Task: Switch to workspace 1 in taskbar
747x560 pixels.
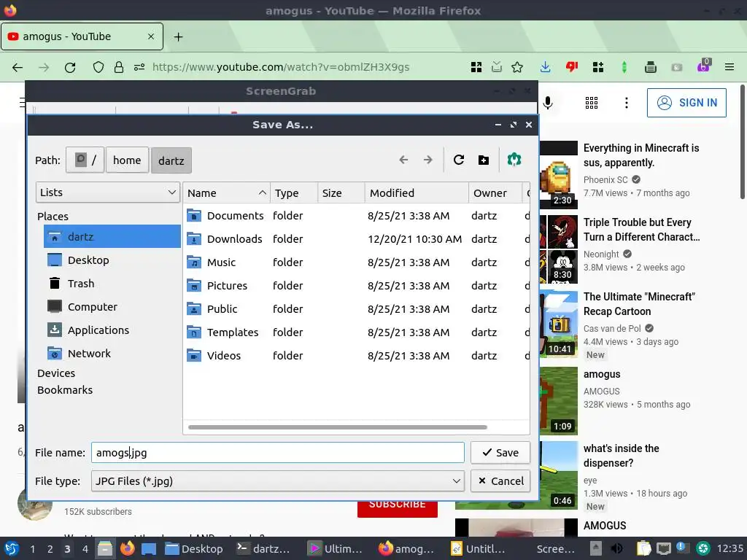Action: click(32, 548)
